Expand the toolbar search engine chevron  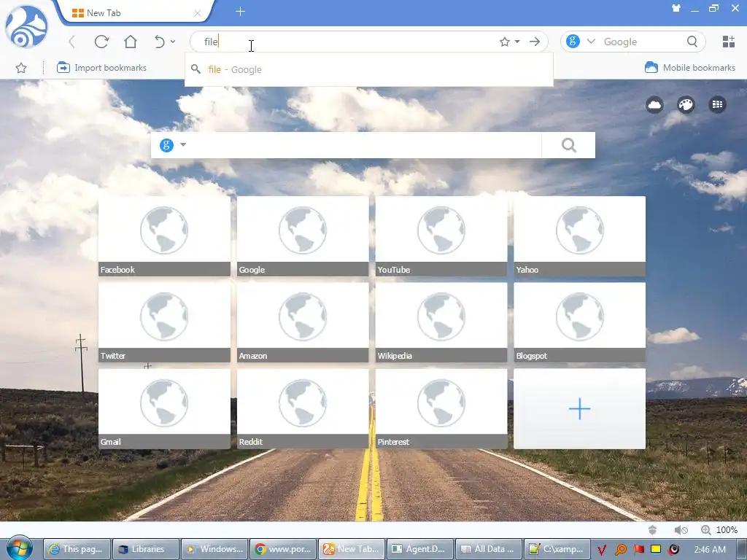point(591,42)
